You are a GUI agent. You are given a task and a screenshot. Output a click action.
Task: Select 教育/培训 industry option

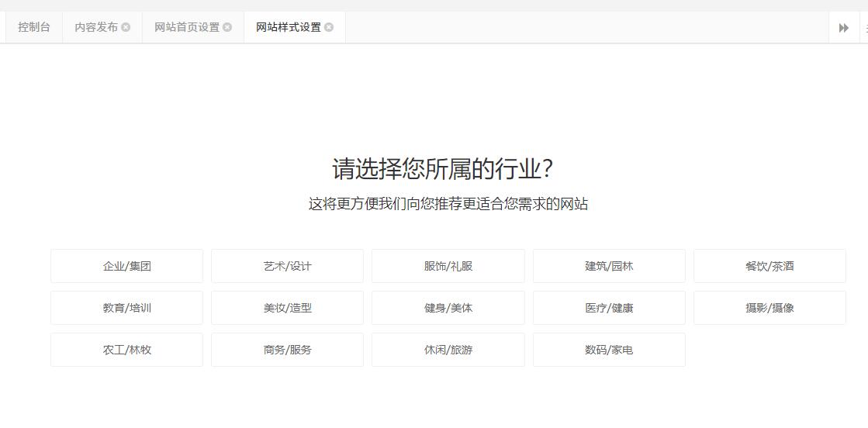click(x=126, y=308)
